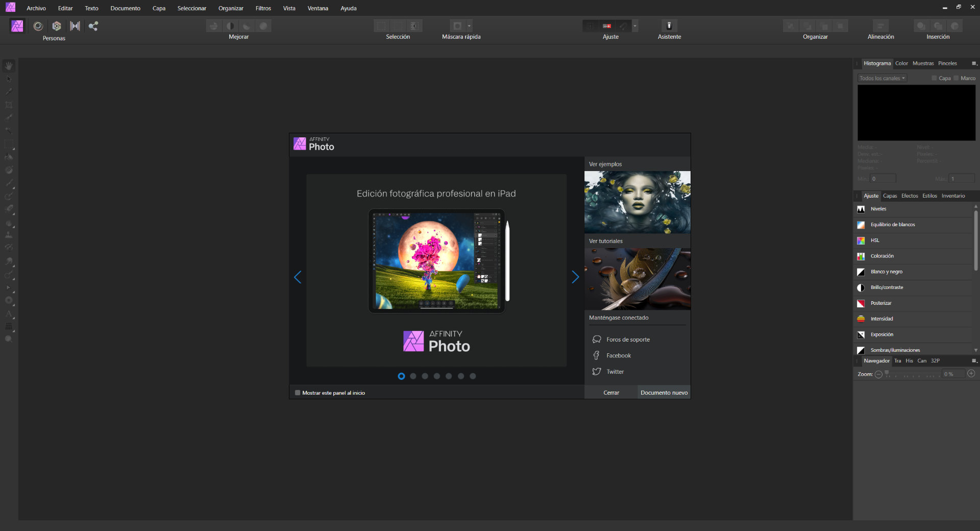Add a Blanco y negro adjustment
This screenshot has width=980, height=531.
914,272
